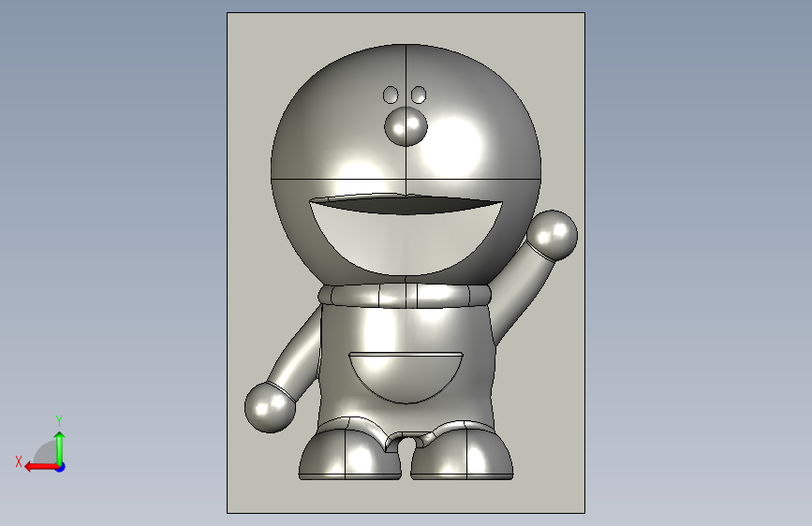Select the semicircular belly pocket

406,377
